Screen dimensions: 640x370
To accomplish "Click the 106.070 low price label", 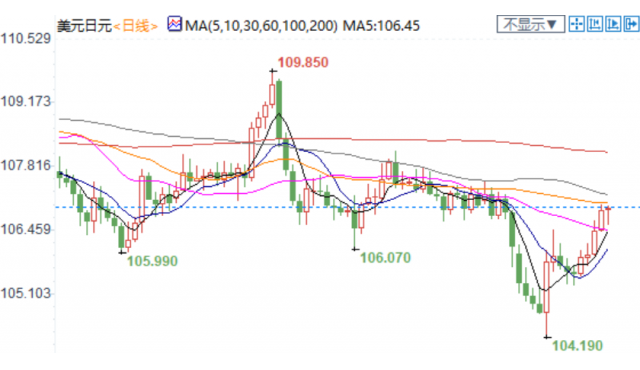I will point(385,258).
